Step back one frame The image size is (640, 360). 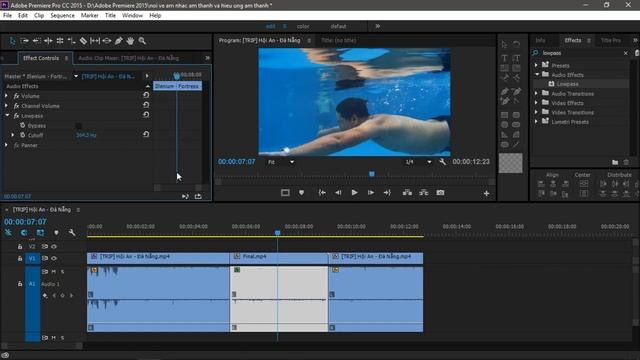338,193
